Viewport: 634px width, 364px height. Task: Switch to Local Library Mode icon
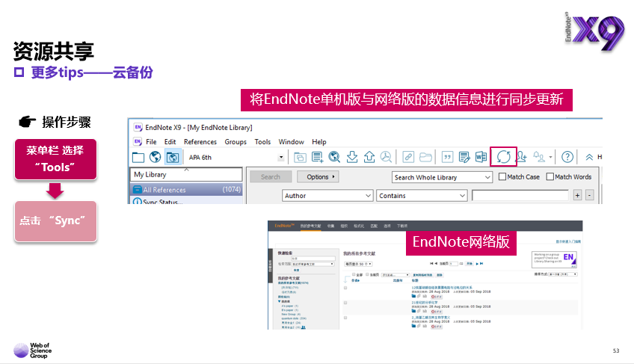(x=138, y=157)
